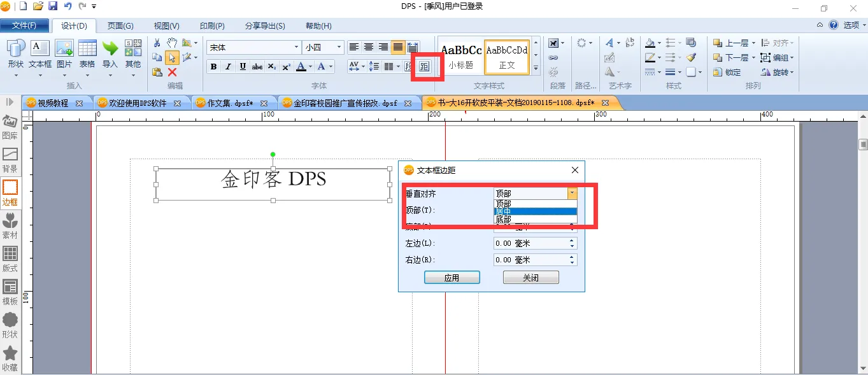Choose 底部 in vertical alignment list

[536, 220]
